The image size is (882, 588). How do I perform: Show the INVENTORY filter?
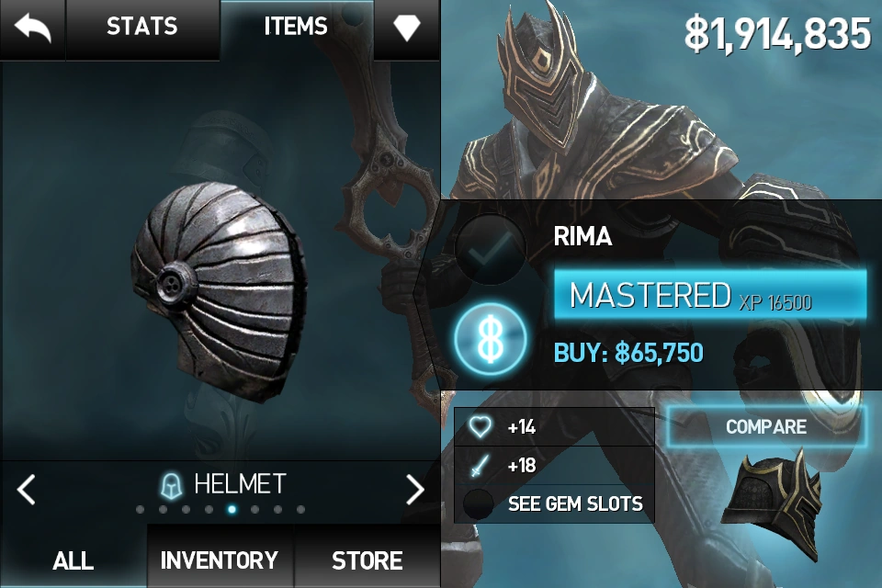220,560
